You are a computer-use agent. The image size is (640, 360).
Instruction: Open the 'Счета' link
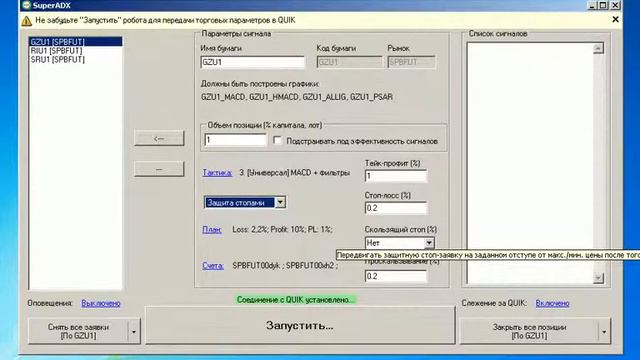(213, 266)
